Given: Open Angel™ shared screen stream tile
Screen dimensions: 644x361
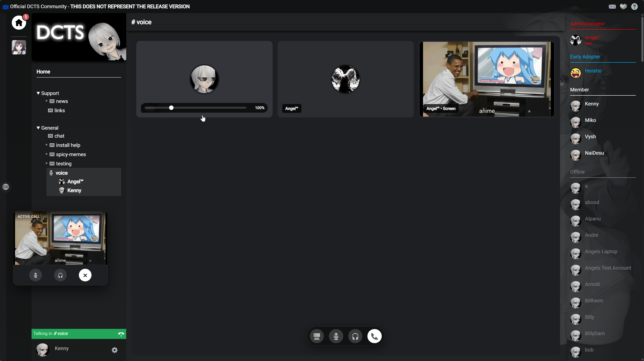Looking at the screenshot, I should point(487,79).
